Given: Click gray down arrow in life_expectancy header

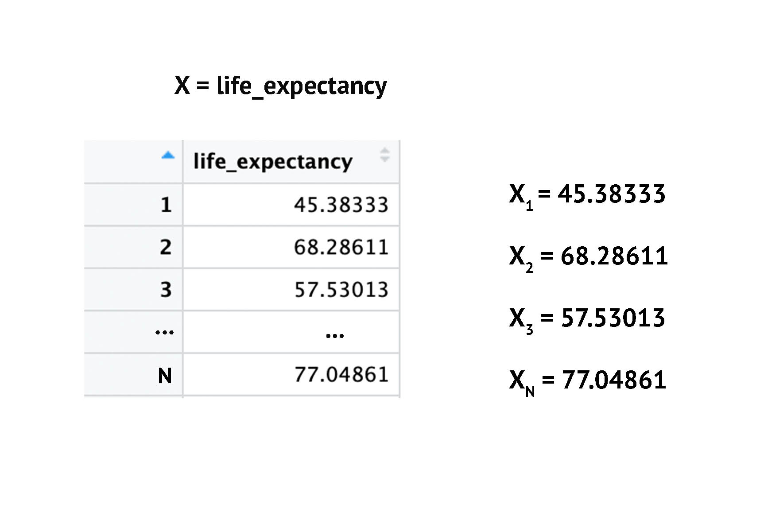Looking at the screenshot, I should [384, 159].
